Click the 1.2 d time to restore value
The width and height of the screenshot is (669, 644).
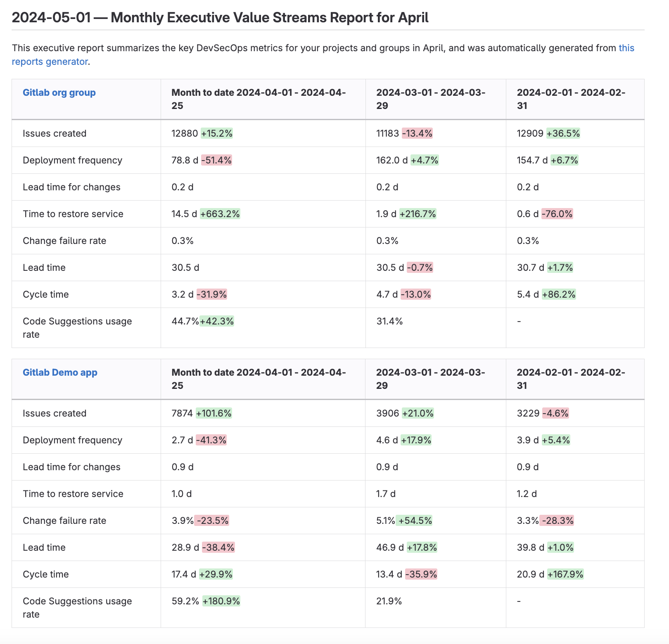coord(527,494)
